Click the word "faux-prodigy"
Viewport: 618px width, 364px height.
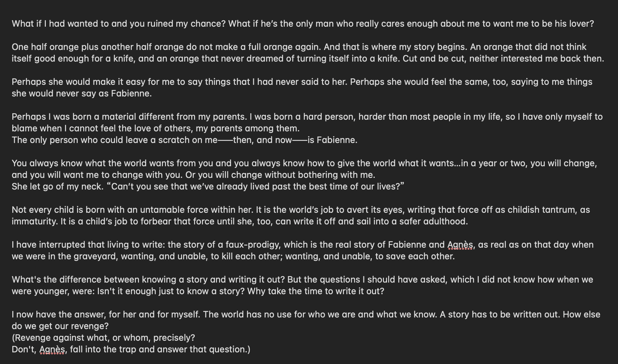(x=253, y=245)
